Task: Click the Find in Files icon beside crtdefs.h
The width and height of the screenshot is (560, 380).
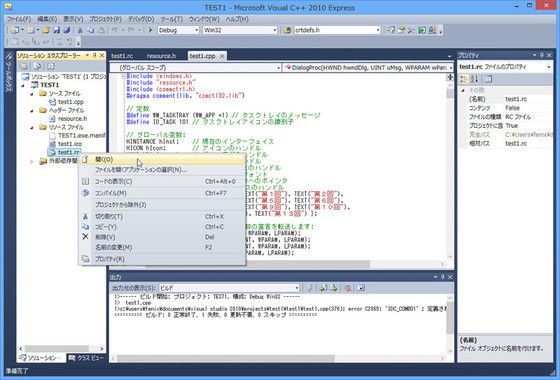Action: [287, 30]
